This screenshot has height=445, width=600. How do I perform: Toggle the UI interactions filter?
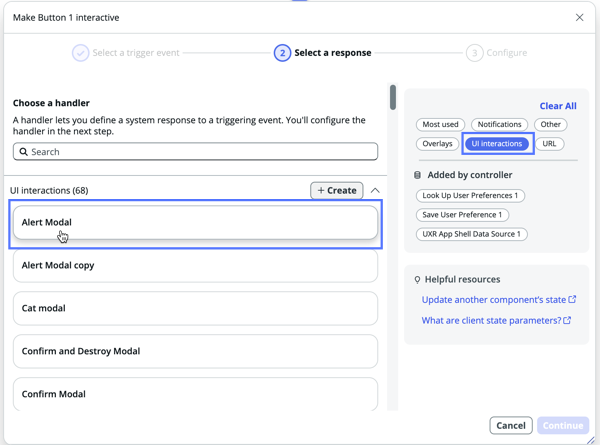pos(497,144)
